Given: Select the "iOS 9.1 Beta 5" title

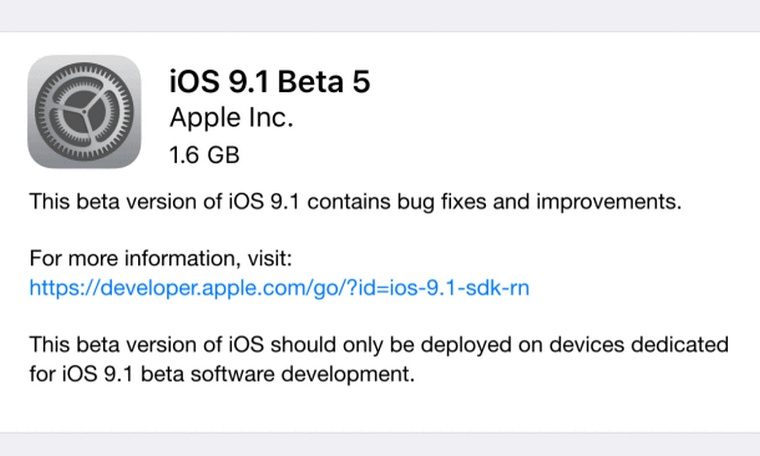Looking at the screenshot, I should pos(269,81).
